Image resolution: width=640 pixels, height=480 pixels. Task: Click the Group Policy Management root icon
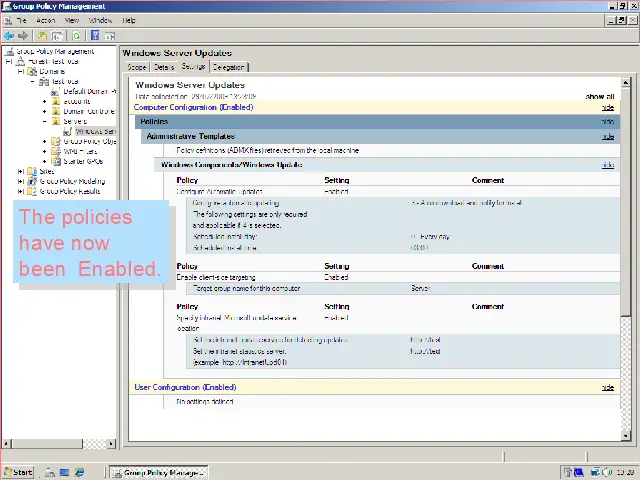click(9, 51)
